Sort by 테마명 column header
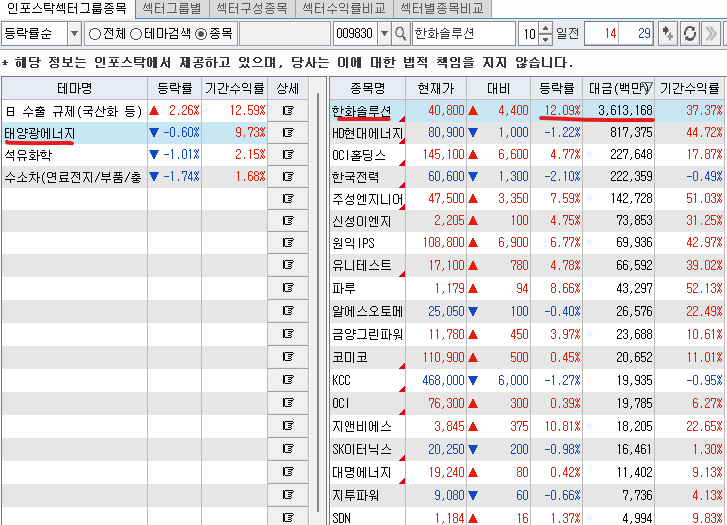Screen dimensions: 727x525 tap(74, 88)
